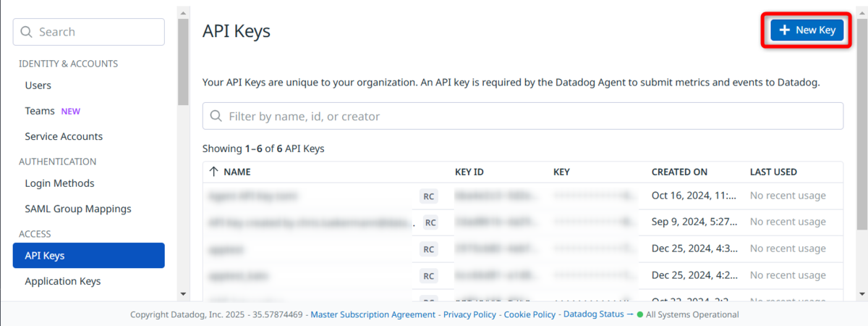
Task: Click RC badge in Dec 25 4:3 row
Action: (x=429, y=249)
